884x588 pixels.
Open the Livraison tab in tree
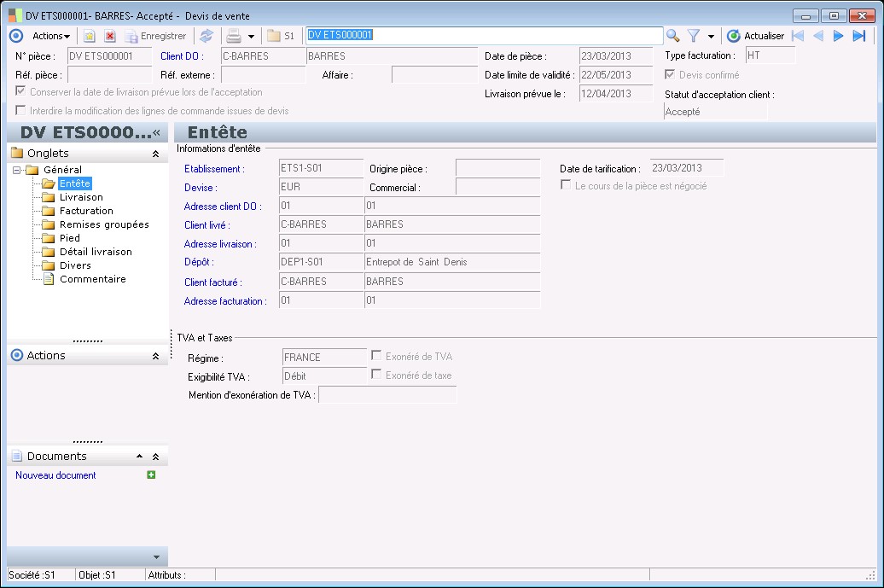coord(81,197)
